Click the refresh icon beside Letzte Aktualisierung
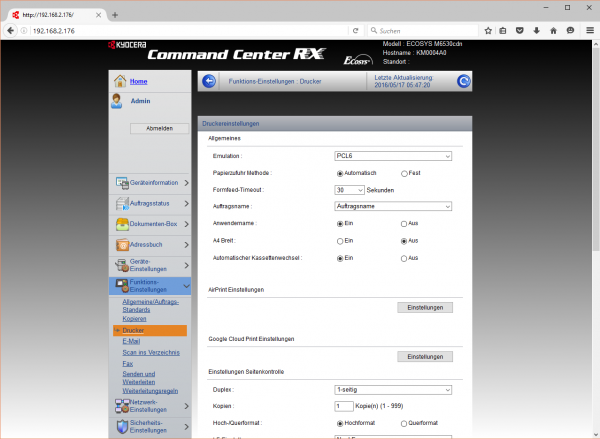The height and width of the screenshot is (439, 600). point(463,81)
